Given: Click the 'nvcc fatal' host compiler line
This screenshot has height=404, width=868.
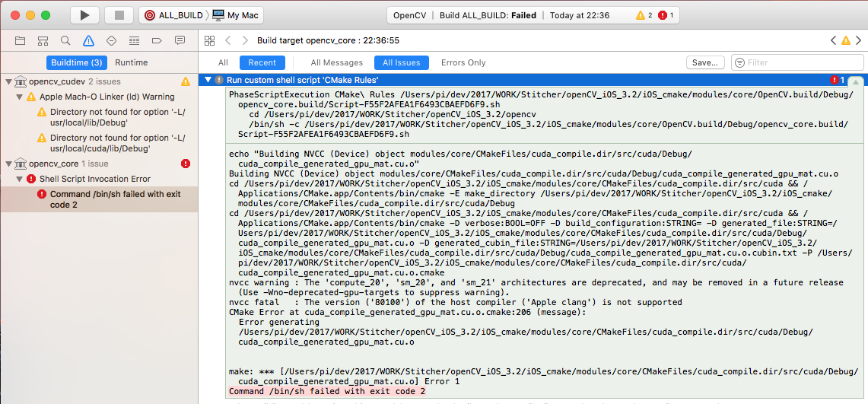Looking at the screenshot, I should [x=456, y=302].
